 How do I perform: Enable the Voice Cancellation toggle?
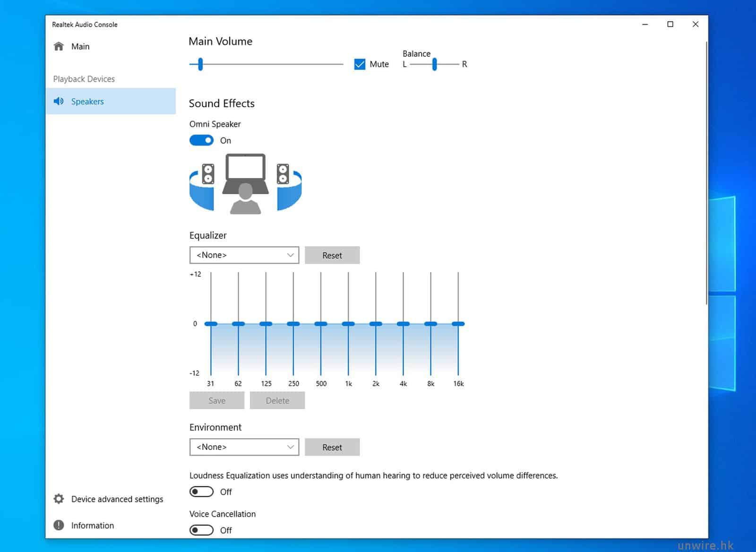tap(201, 530)
